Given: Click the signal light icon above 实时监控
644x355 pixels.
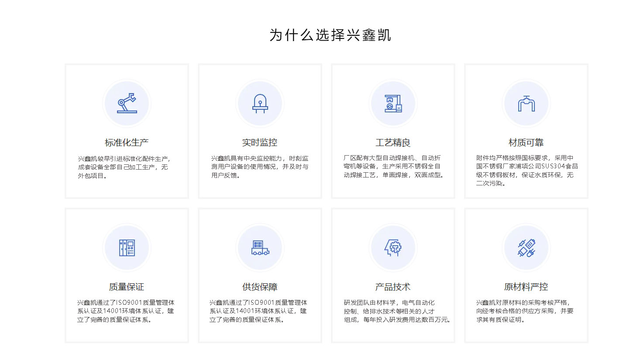Looking at the screenshot, I should (x=260, y=103).
